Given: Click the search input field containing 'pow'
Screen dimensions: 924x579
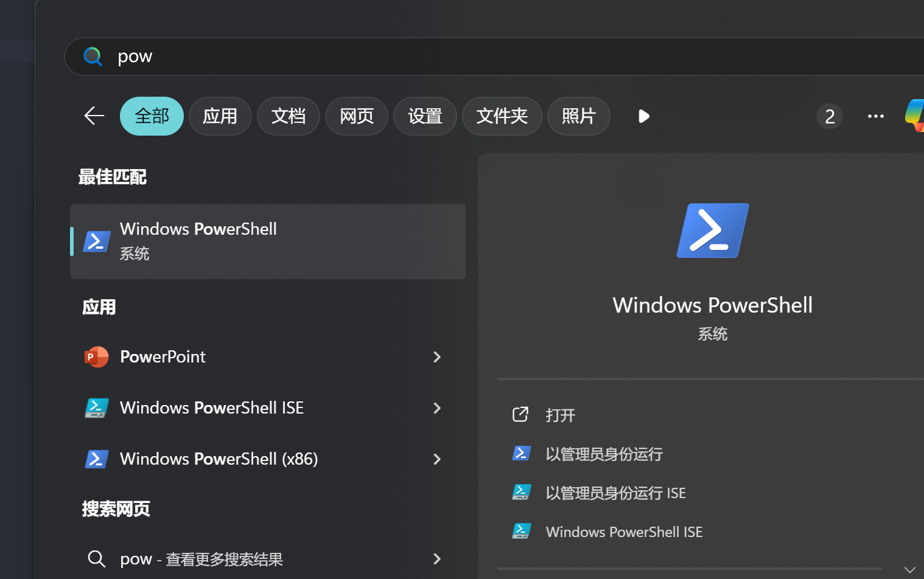Looking at the screenshot, I should [494, 57].
